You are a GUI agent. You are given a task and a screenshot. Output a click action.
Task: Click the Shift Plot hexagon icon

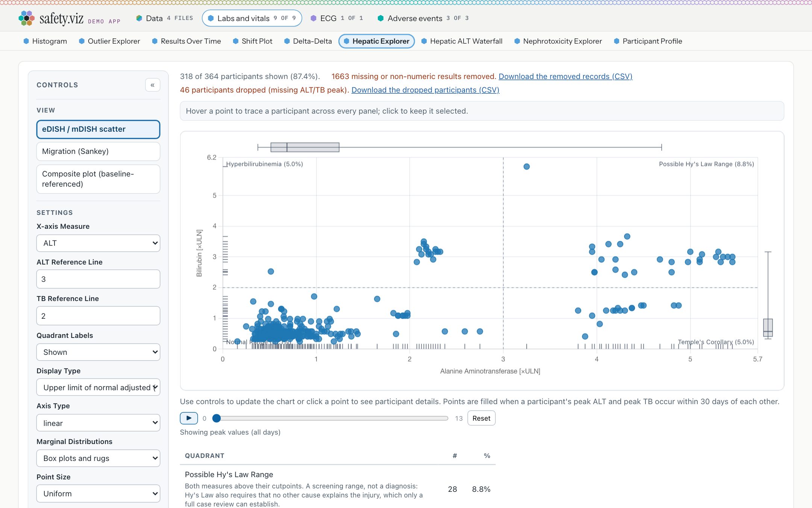pos(236,41)
